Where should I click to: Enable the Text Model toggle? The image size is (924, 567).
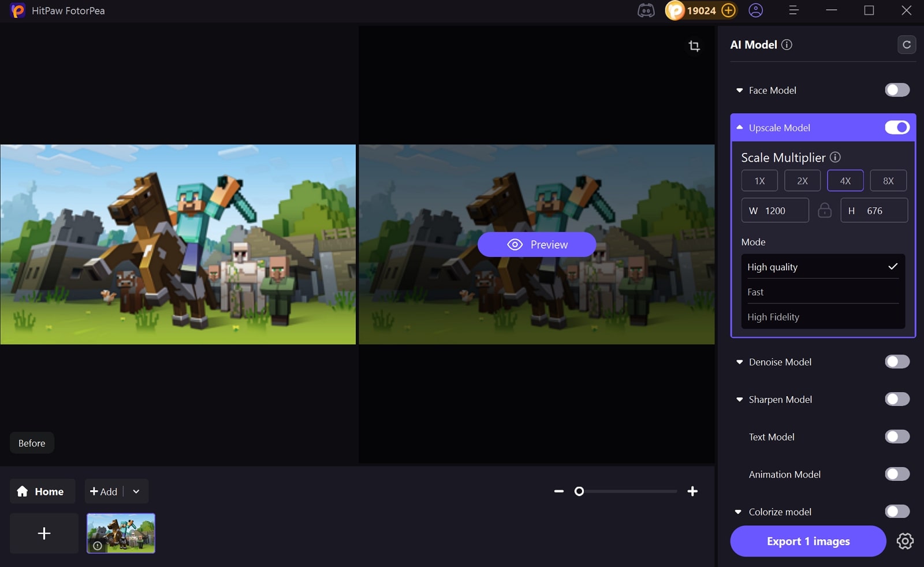(897, 437)
